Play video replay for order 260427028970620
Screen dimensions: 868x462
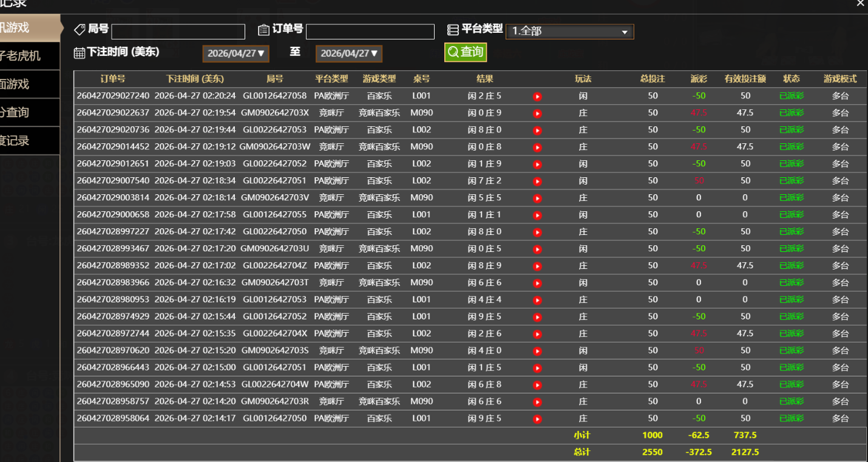coord(537,352)
